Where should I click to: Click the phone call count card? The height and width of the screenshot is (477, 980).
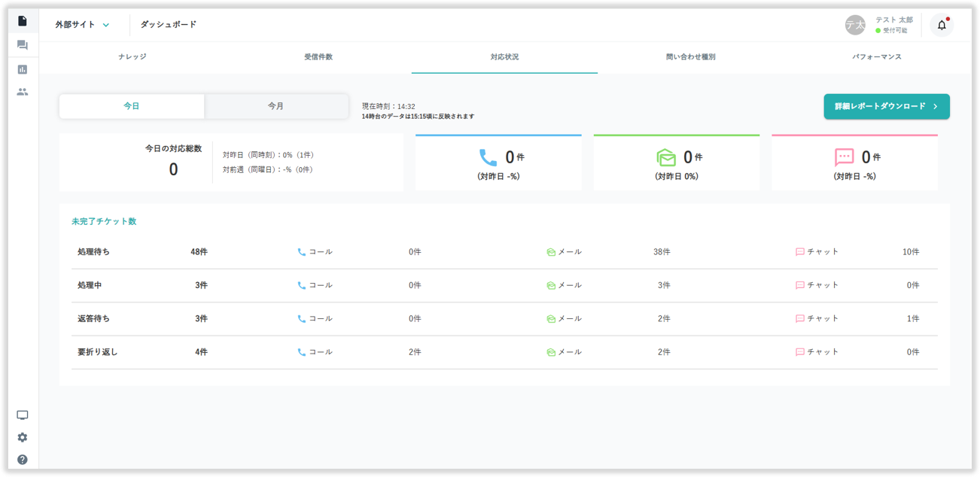point(498,163)
